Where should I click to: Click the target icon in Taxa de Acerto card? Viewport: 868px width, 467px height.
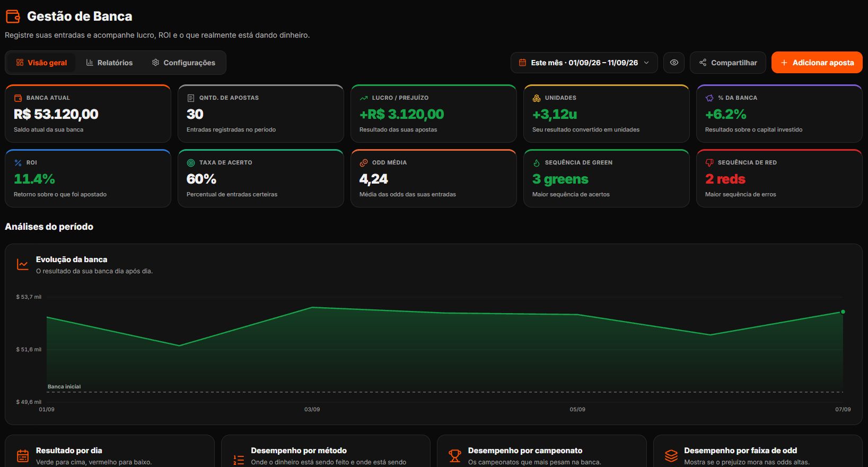[x=191, y=163]
